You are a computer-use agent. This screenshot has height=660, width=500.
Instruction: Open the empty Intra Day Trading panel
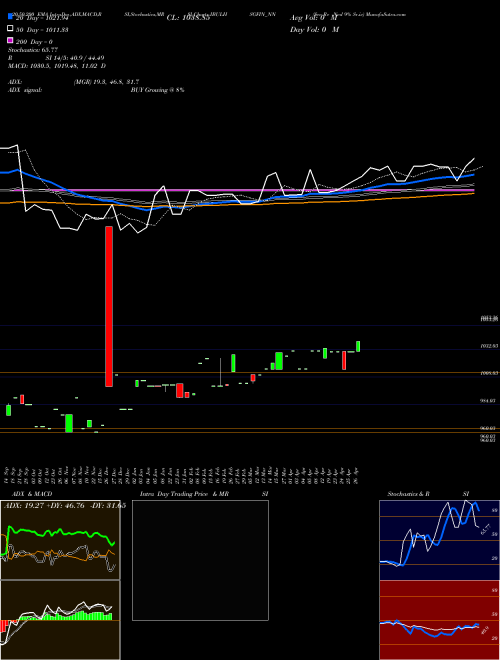(x=200, y=560)
